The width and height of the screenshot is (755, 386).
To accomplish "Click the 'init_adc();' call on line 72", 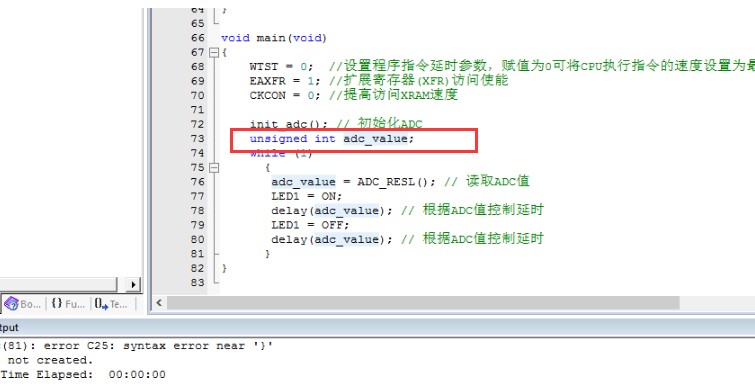I will (x=288, y=124).
